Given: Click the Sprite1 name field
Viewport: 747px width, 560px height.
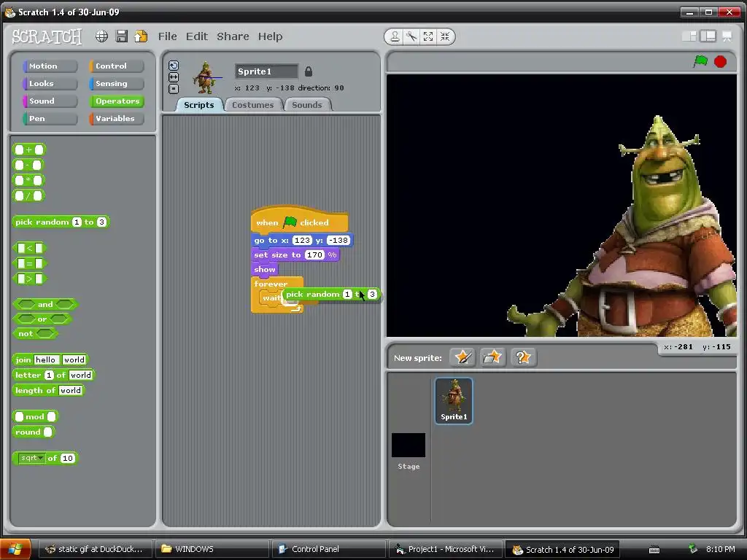Looking at the screenshot, I should (266, 71).
